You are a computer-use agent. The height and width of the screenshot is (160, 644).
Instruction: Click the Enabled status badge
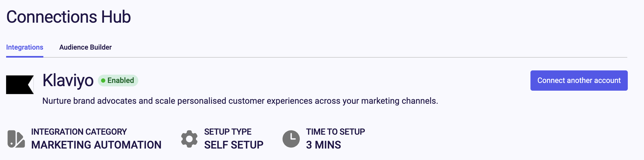[x=118, y=81]
